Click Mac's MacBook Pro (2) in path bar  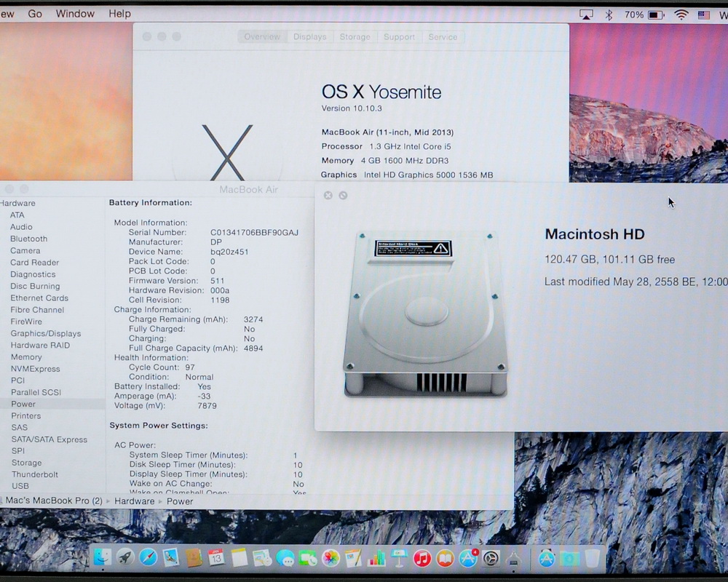[x=53, y=501]
